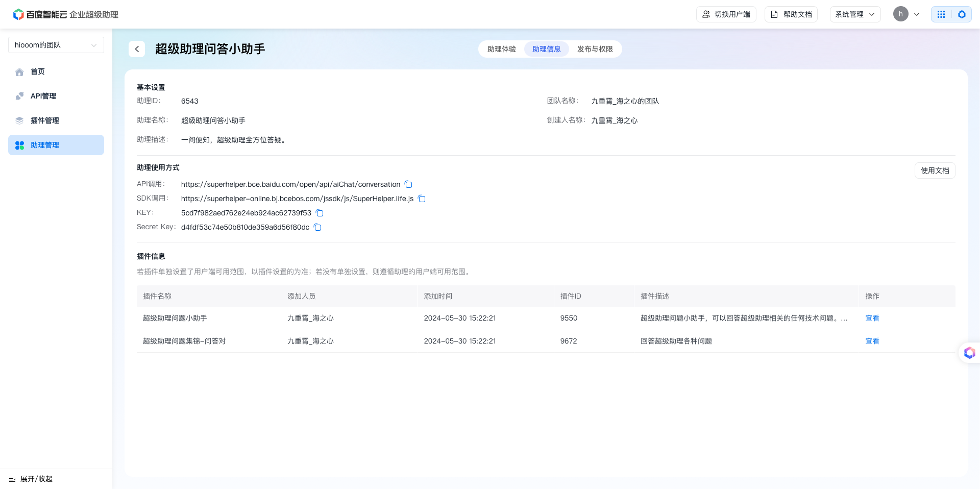Click the blue hexagon icon in header
The height and width of the screenshot is (489, 980).
pos(962,14)
